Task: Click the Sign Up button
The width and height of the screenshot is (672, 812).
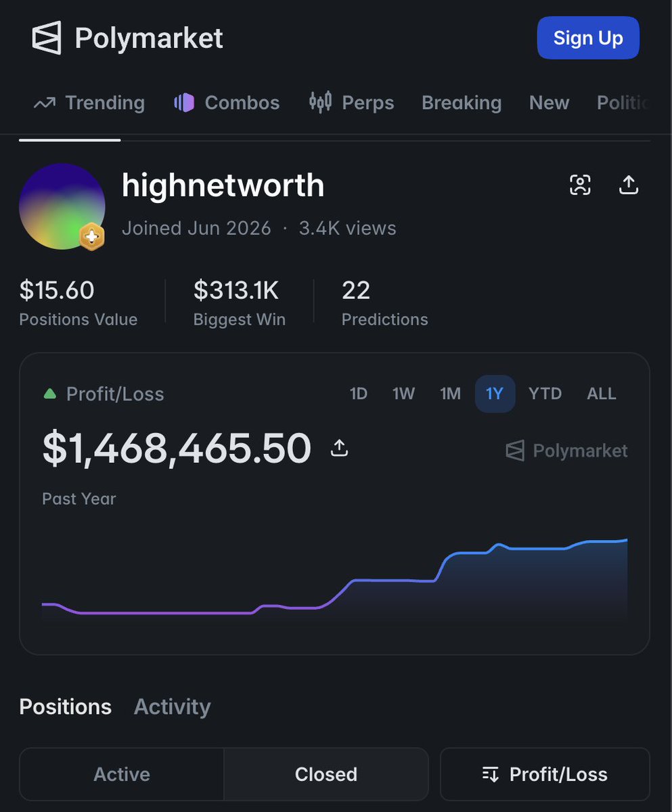Action: click(x=587, y=38)
